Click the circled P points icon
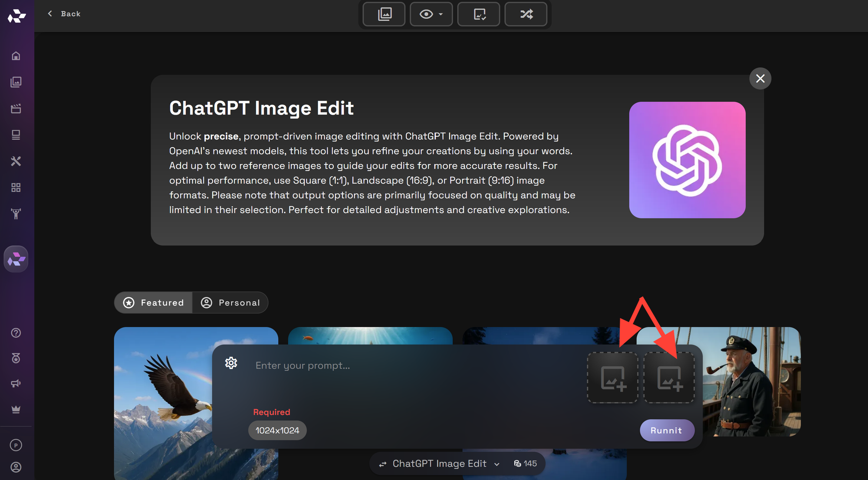Image resolution: width=868 pixels, height=480 pixels. point(16,445)
